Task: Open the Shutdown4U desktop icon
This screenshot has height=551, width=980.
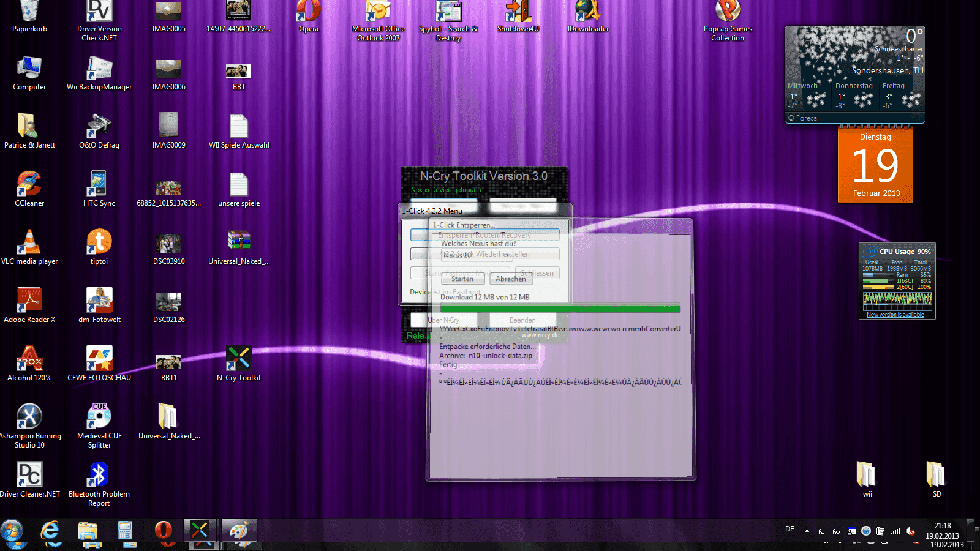Action: pyautogui.click(x=518, y=11)
